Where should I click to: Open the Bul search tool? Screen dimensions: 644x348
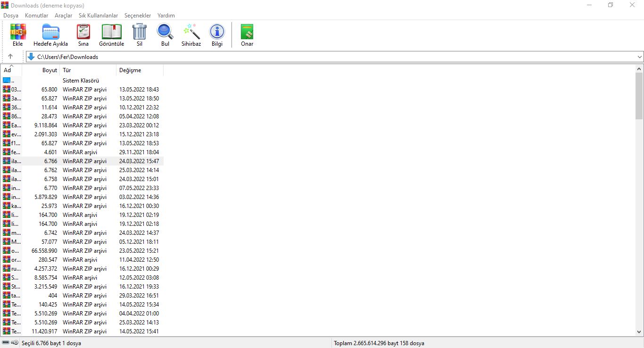coord(165,32)
